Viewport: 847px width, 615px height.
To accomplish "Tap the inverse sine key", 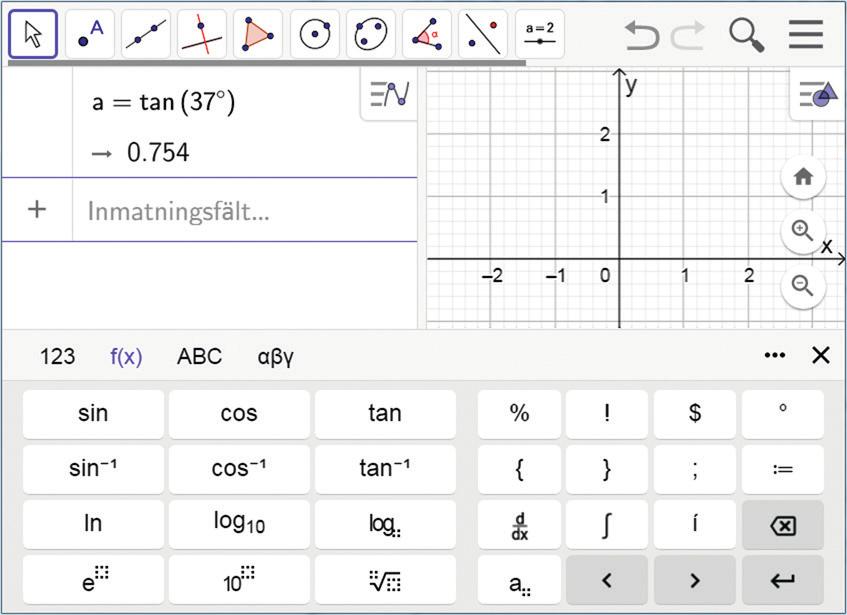I will click(x=93, y=469).
